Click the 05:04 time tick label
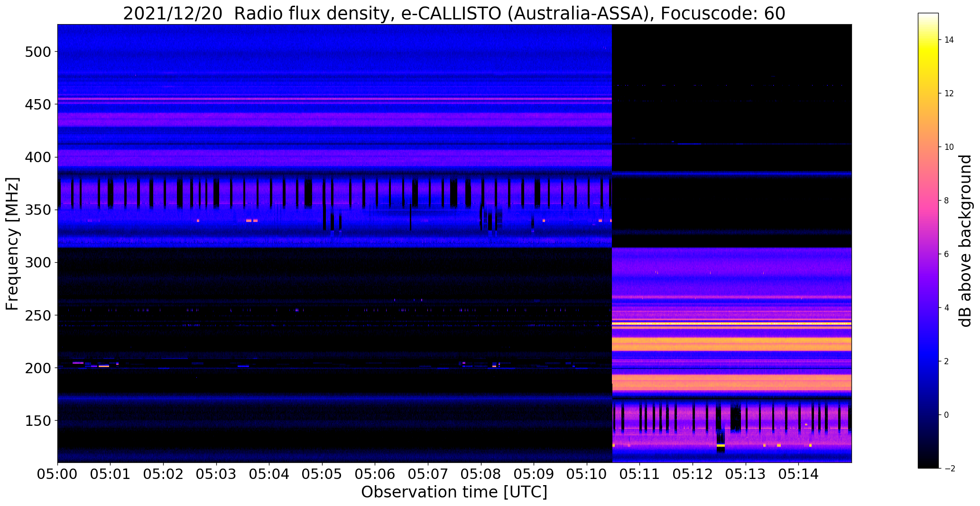 point(269,474)
